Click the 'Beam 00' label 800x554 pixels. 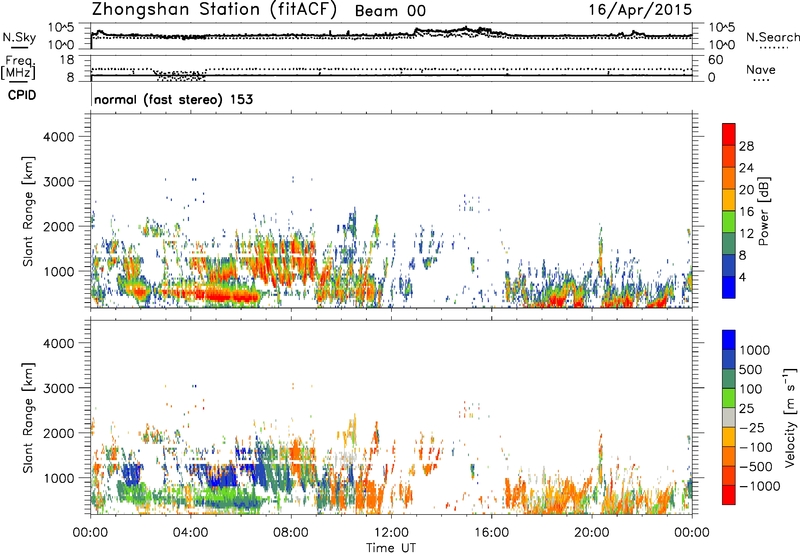pyautogui.click(x=390, y=11)
